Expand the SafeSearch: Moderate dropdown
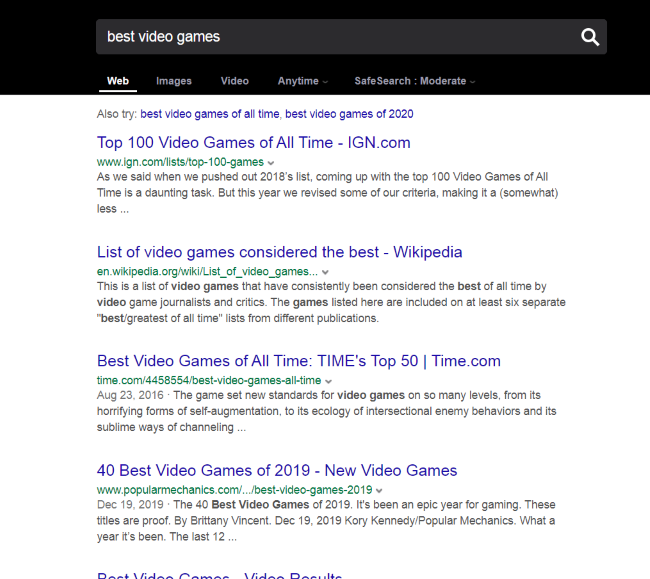Viewport: 650px width, 579px height. pos(414,81)
